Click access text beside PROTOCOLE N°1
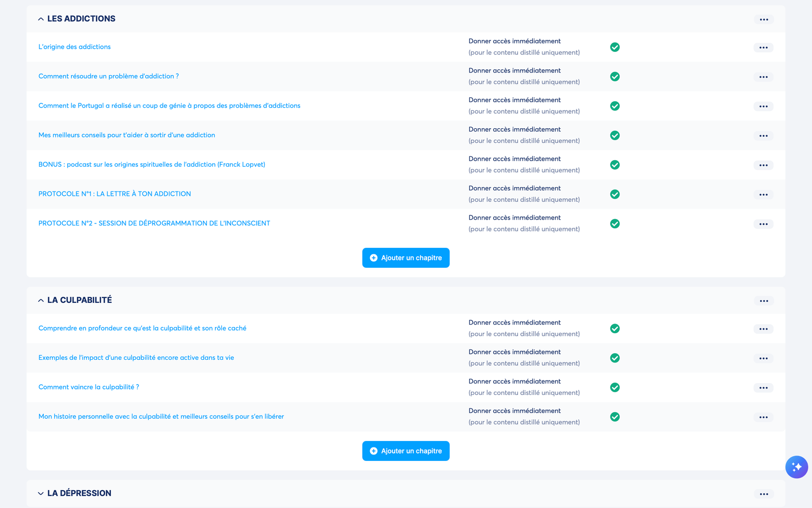 click(524, 194)
